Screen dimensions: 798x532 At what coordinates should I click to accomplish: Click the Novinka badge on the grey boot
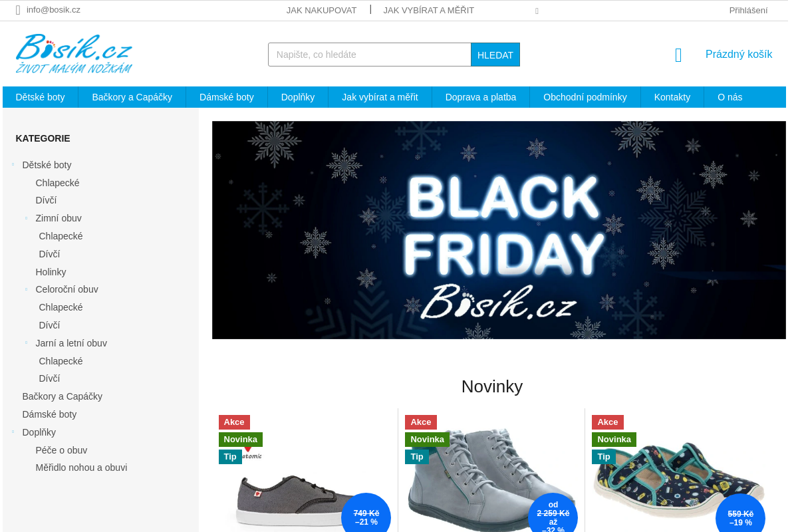point(427,440)
